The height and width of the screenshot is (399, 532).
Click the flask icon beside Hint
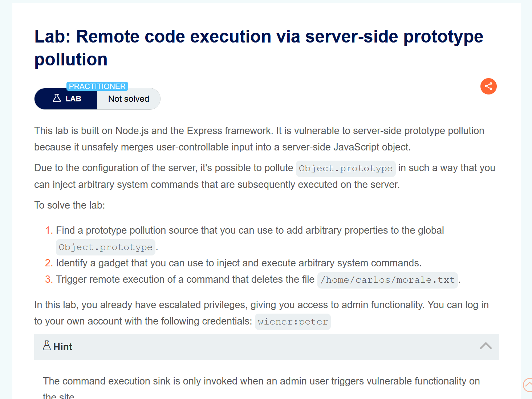[x=47, y=346]
